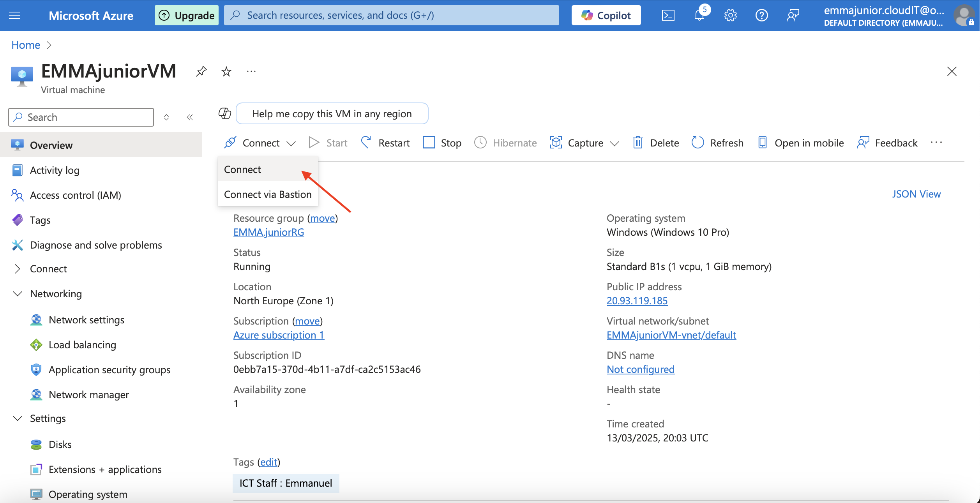Open the ellipsis menu next to VM title
Viewport: 980px width, 503px height.
pyautogui.click(x=251, y=71)
